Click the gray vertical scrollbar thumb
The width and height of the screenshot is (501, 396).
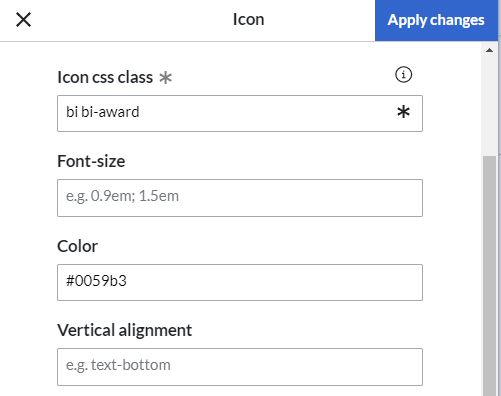(489, 275)
